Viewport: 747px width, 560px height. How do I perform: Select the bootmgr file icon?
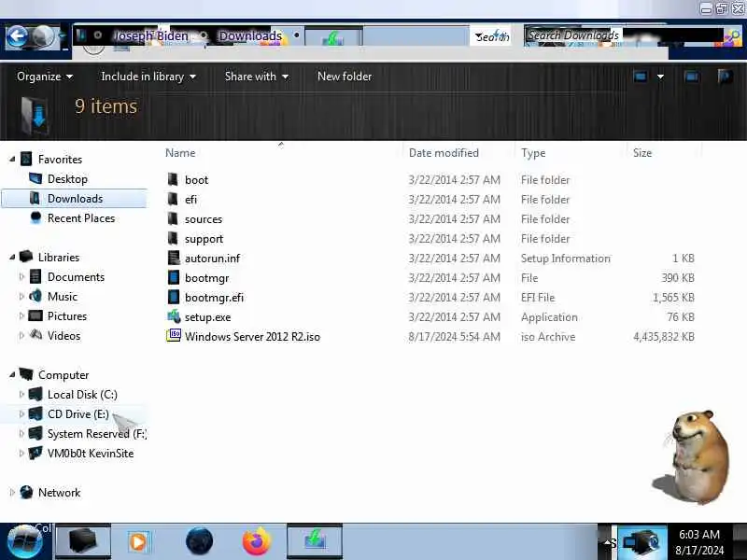174,277
